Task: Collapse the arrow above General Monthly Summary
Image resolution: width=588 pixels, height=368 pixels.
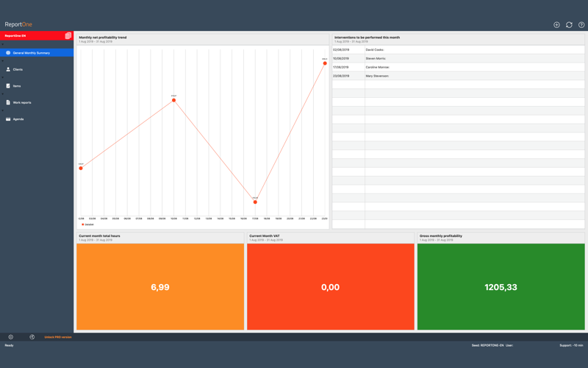Action: pos(3,45)
